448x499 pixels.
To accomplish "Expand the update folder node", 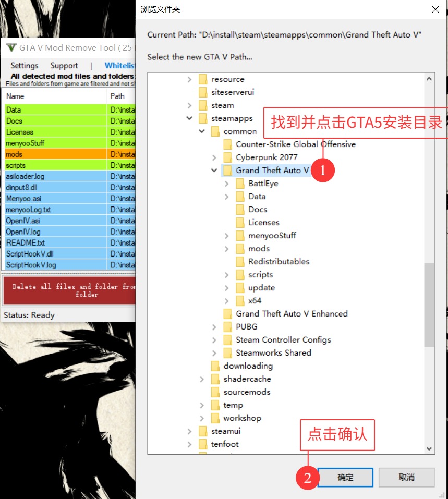I will (x=226, y=287).
